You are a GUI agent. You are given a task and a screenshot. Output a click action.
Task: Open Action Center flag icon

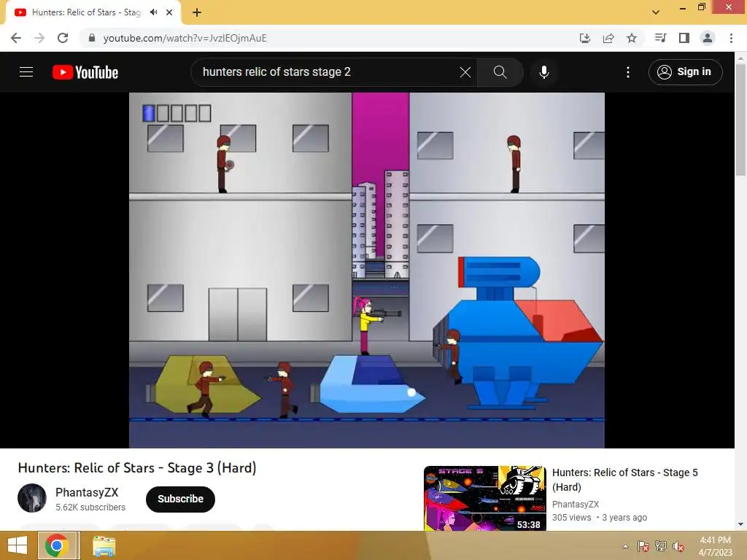[643, 546]
